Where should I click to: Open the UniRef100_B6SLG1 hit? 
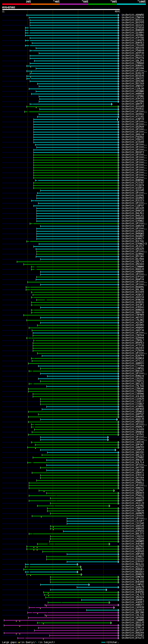point(133,564)
